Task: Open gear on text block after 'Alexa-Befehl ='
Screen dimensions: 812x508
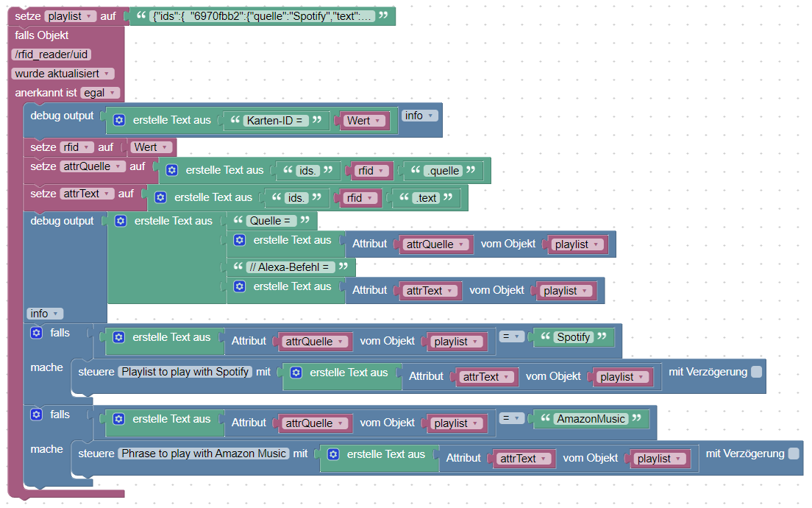Action: click(x=239, y=286)
